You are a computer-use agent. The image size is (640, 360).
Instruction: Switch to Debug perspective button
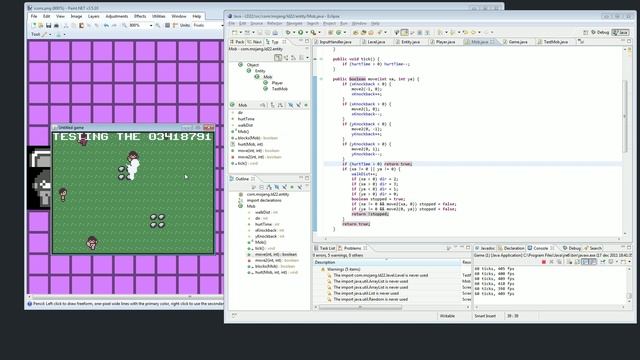tap(600, 32)
